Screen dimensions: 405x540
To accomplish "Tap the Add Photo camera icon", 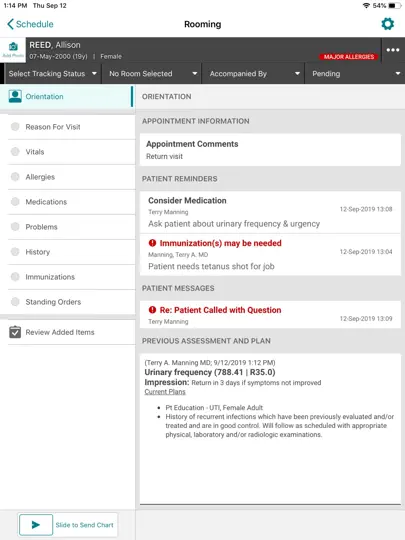I will coord(13,46).
